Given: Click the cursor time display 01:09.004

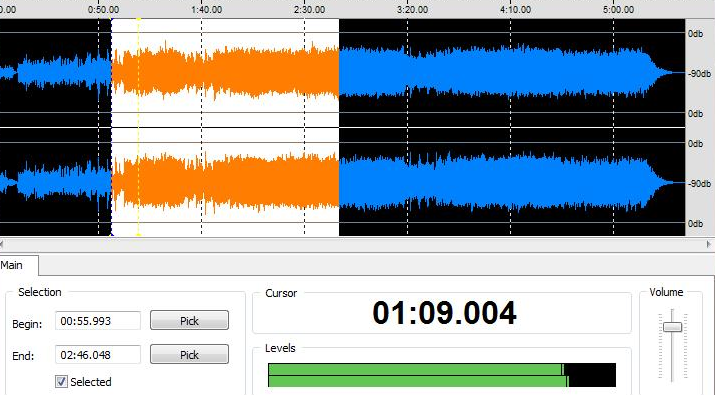Looking at the screenshot, I should tap(444, 313).
